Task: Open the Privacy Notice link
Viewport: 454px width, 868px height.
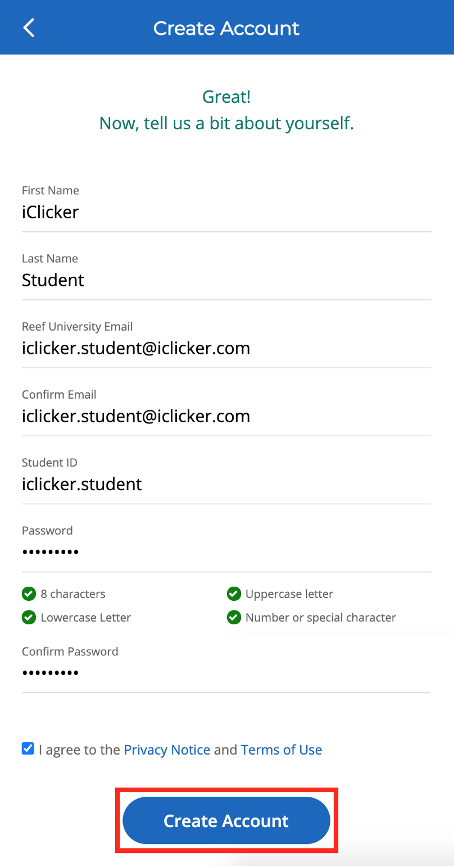Action: coord(167,749)
